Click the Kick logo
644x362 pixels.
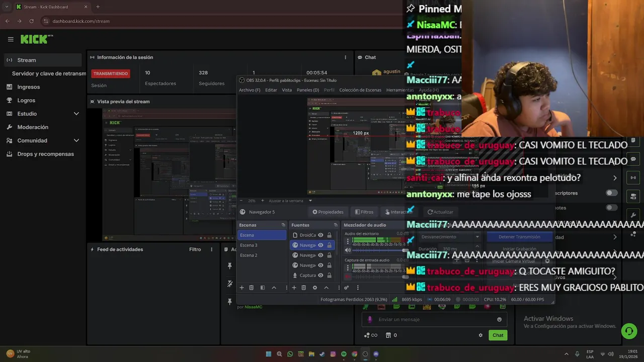coord(37,39)
